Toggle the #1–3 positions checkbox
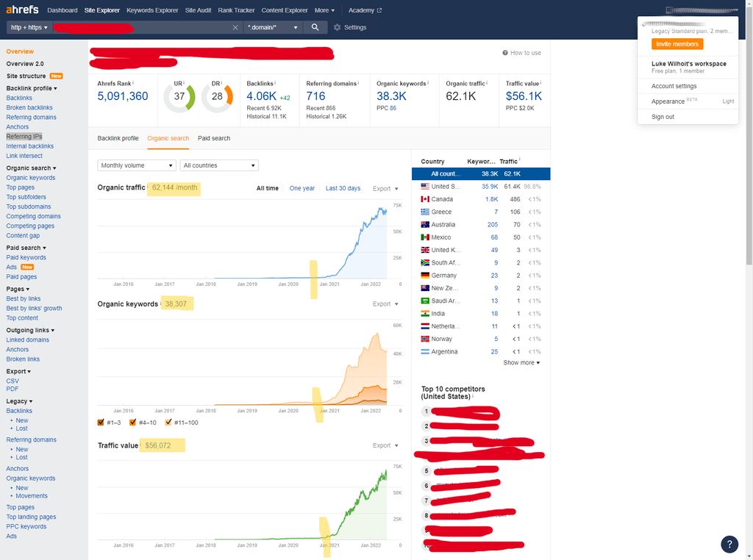The image size is (753, 560). (100, 423)
